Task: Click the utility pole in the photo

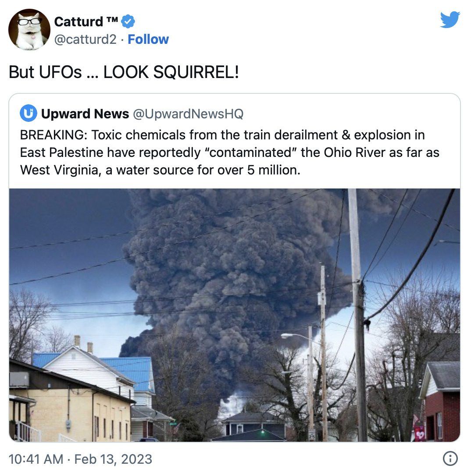Action: pos(358,315)
